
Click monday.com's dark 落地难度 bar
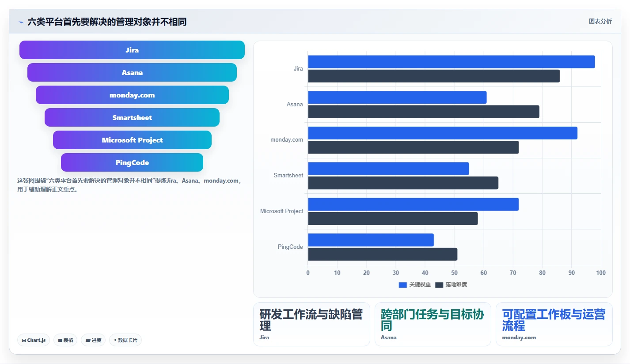click(x=414, y=147)
